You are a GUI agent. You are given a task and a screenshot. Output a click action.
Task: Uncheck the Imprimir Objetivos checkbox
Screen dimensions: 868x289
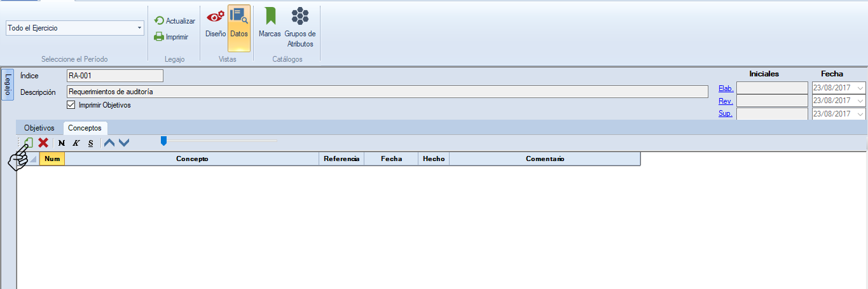point(71,105)
